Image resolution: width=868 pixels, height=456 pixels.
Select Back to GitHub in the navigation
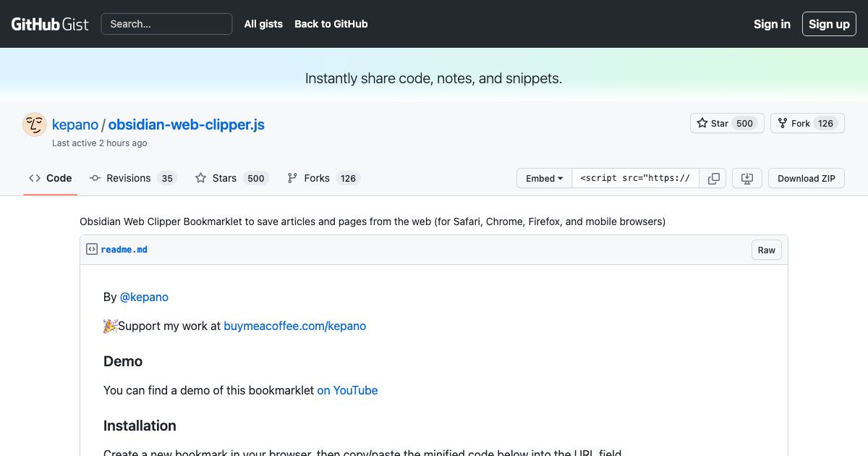click(331, 24)
